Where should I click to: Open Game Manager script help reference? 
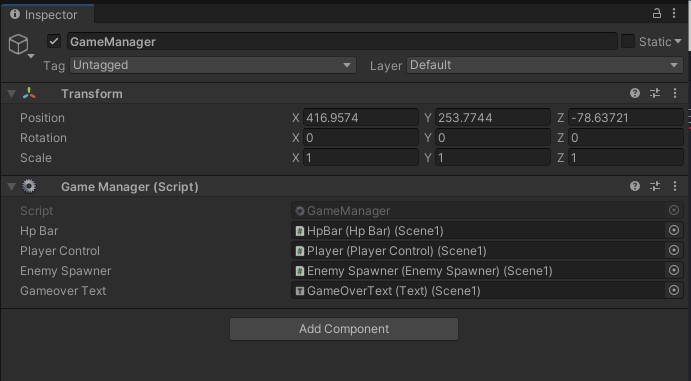pyautogui.click(x=635, y=186)
